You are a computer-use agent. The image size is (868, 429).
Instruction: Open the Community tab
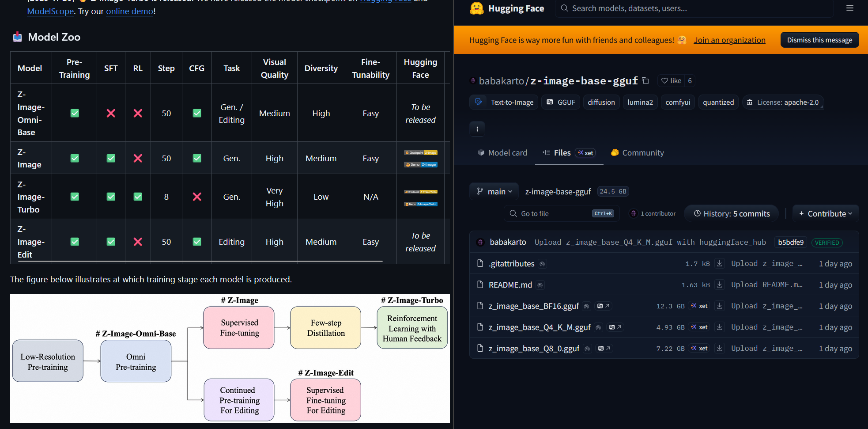coord(637,152)
